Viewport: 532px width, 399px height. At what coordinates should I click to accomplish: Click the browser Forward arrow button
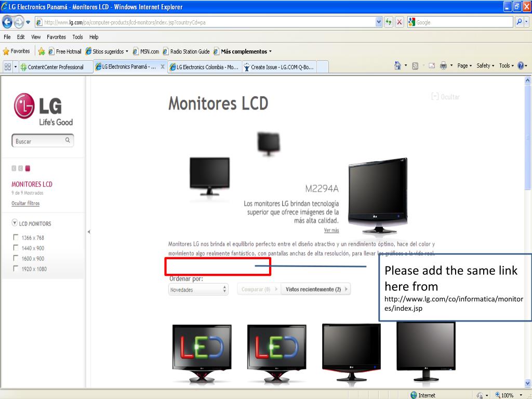19,22
